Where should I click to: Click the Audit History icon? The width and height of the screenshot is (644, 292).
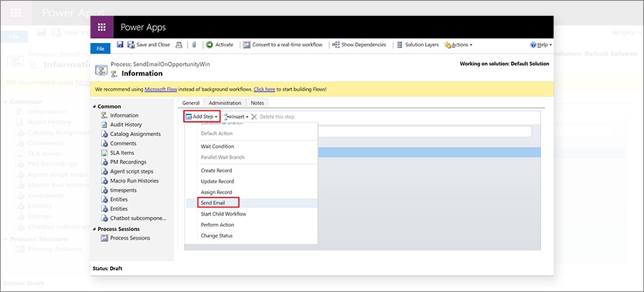coord(104,125)
